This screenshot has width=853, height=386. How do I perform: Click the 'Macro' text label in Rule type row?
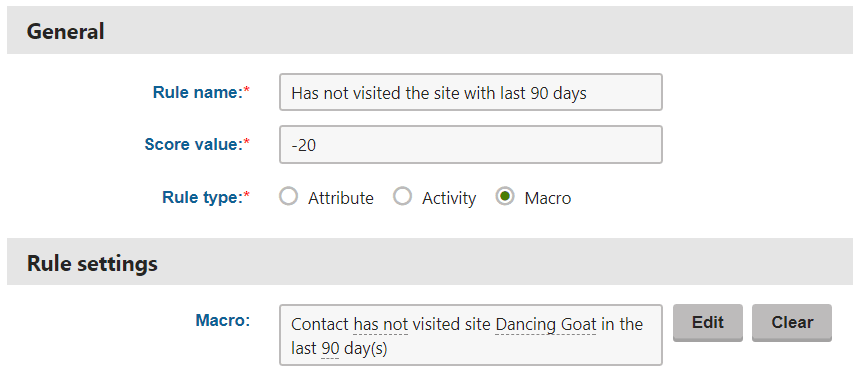pos(548,198)
